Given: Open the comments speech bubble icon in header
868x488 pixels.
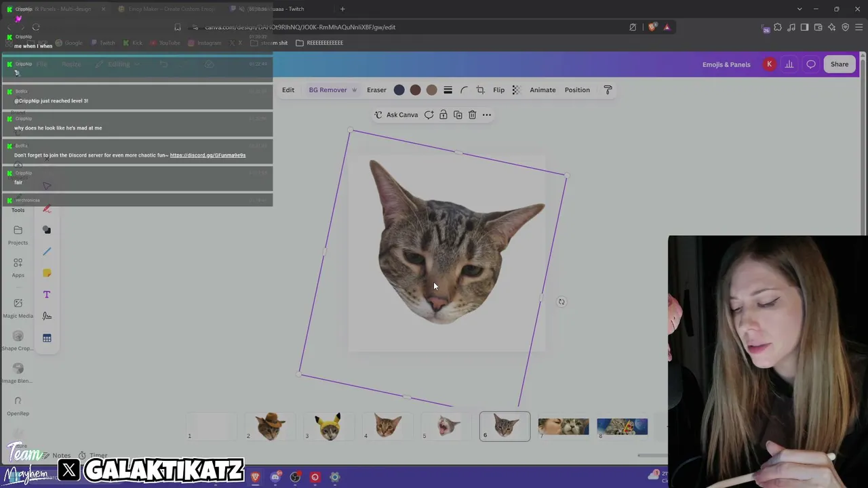Looking at the screenshot, I should click(x=811, y=64).
